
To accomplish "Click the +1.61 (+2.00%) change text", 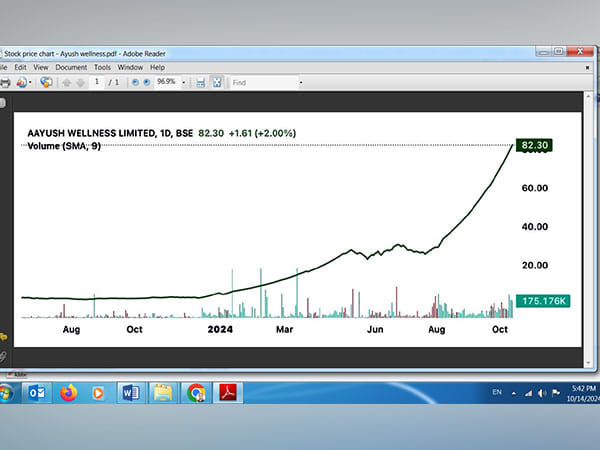I will [x=262, y=133].
